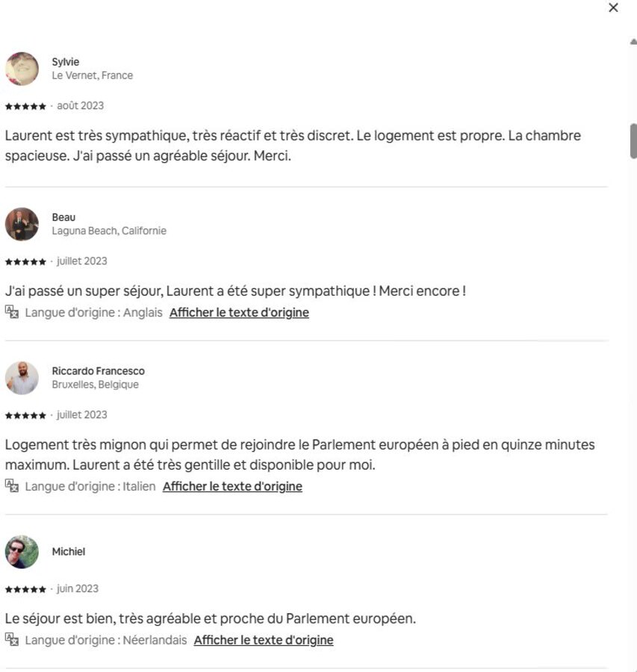Show original Dutch text of Michiel's review
The height and width of the screenshot is (672, 637).
pyautogui.click(x=264, y=641)
